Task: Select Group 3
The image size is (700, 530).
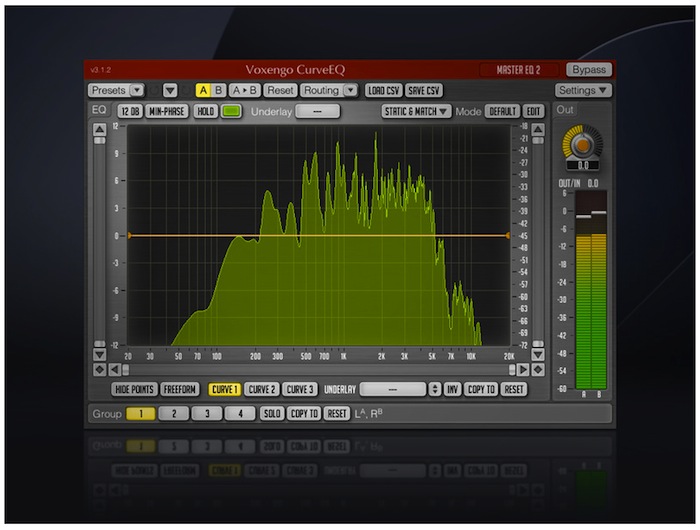Action: click(207, 413)
